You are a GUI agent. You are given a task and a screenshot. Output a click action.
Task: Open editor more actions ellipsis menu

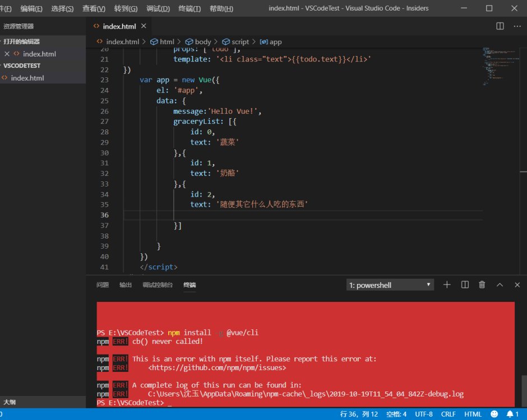[x=517, y=26]
